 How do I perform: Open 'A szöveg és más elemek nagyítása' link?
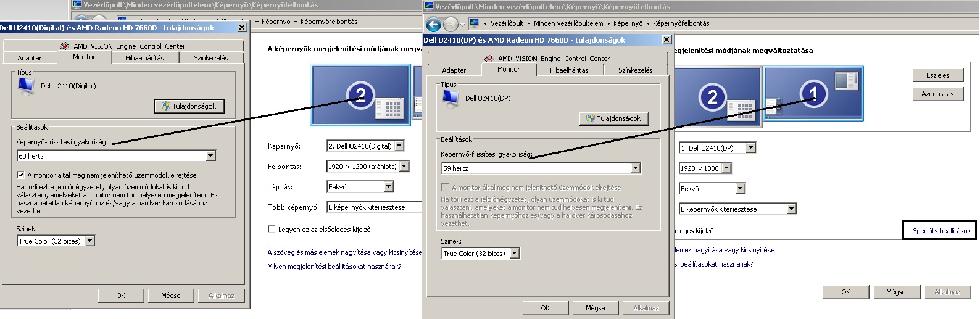[344, 252]
